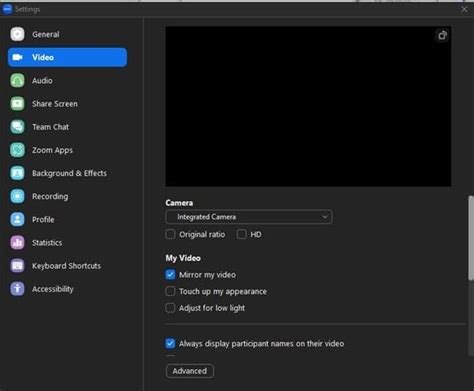
Task: Click the Background & Effects icon
Action: pyautogui.click(x=17, y=173)
